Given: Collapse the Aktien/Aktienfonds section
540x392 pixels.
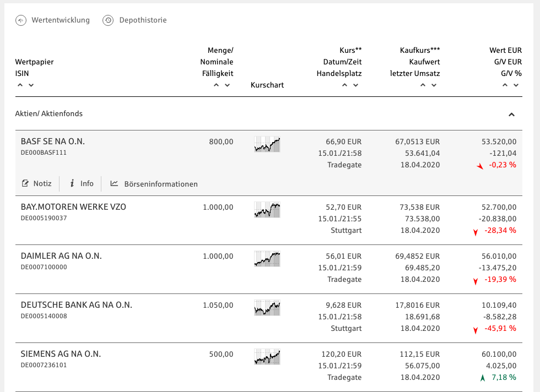Looking at the screenshot, I should coord(511,115).
